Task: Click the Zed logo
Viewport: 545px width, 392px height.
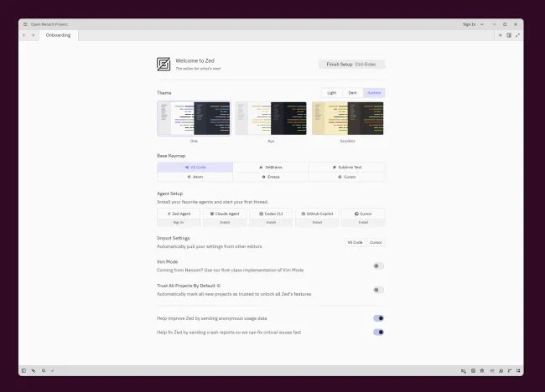Action: tap(163, 64)
